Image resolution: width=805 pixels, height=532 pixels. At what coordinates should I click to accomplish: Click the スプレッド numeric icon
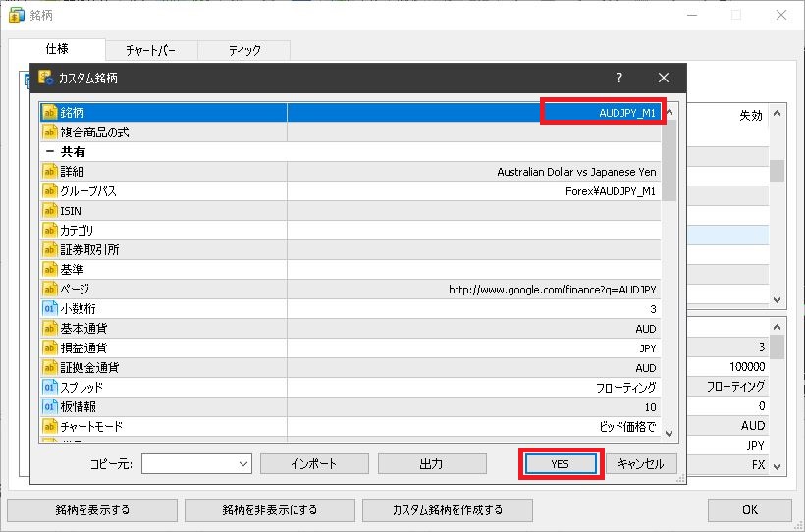point(50,386)
